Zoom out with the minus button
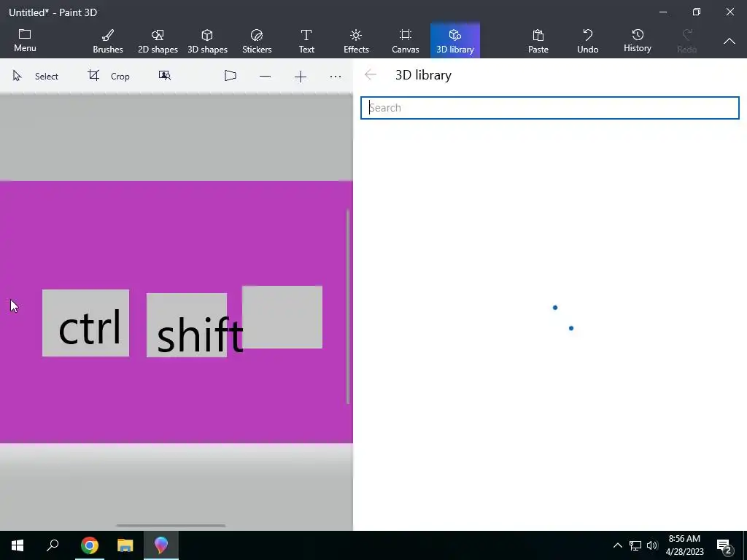The image size is (747, 560). point(266,76)
